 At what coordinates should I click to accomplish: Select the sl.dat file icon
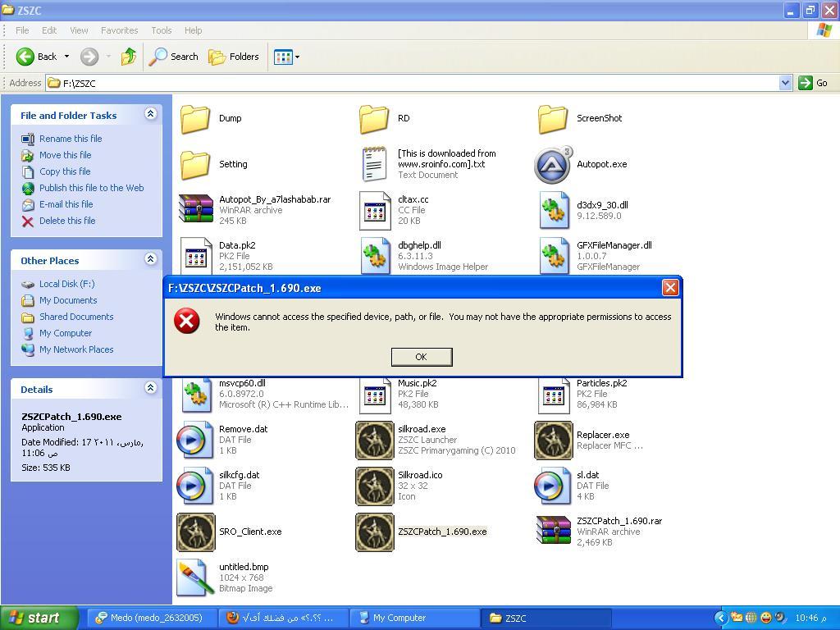pyautogui.click(x=553, y=486)
